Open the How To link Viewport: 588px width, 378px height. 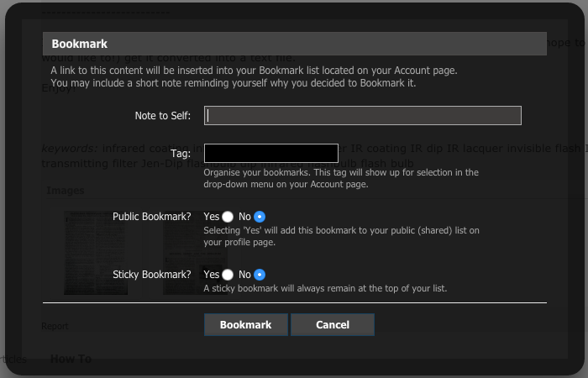click(71, 359)
